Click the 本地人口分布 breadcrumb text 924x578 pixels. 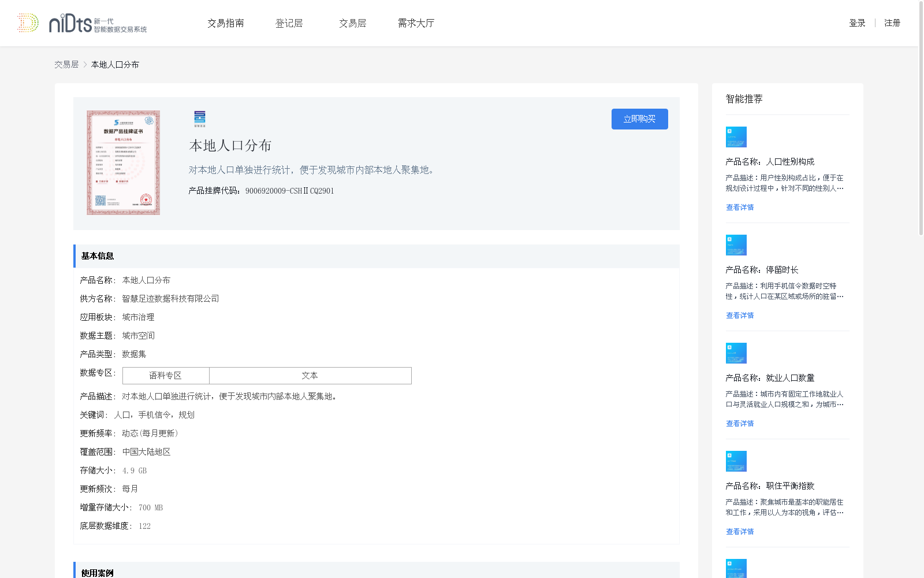click(x=115, y=65)
